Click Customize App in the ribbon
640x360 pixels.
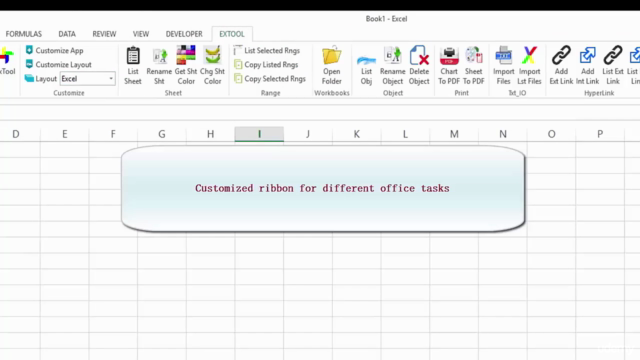(x=54, y=50)
